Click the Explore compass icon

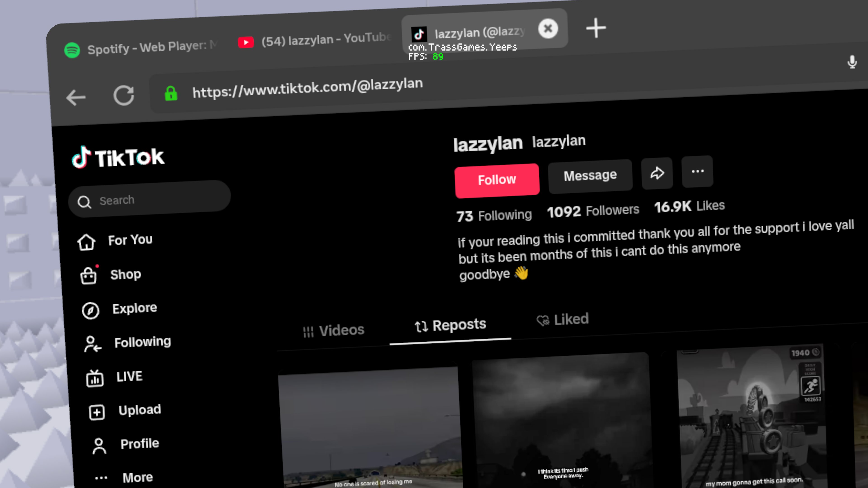click(90, 310)
